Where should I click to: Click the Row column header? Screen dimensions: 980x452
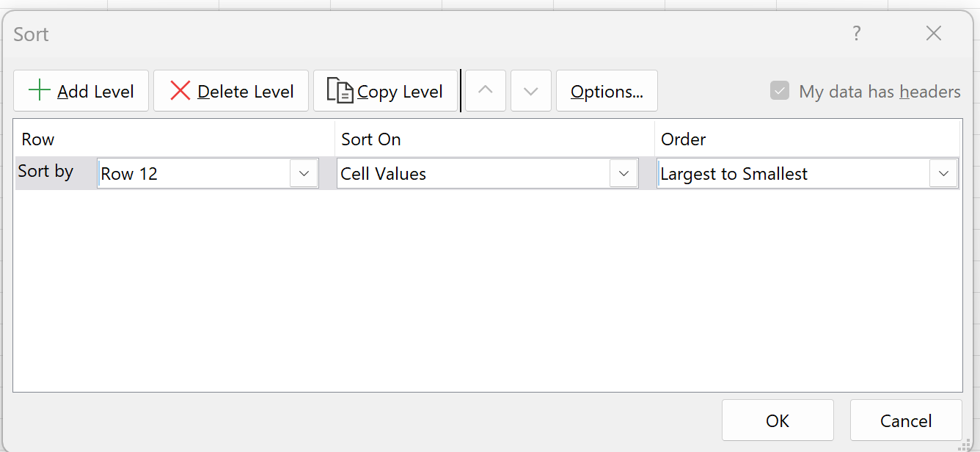tap(37, 139)
